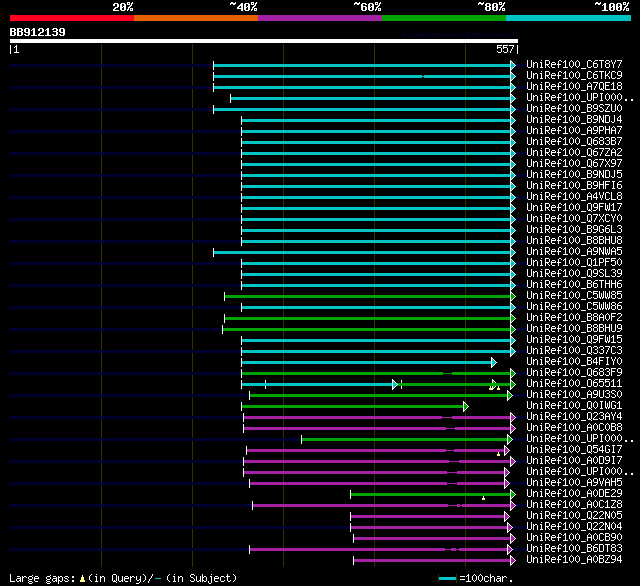Click UniRef100_A0BZ94 label

click(574, 560)
